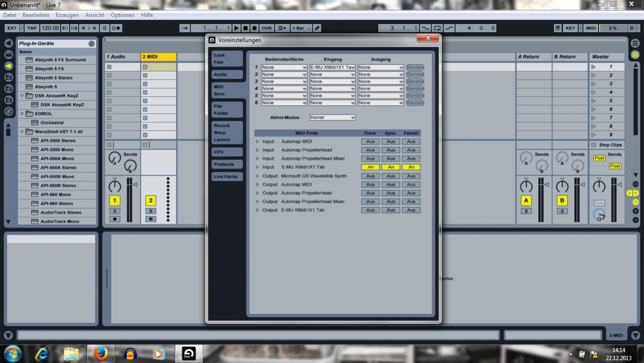Enable Fernst. for Output Automap Propellerhead Mixer
This screenshot has height=363, width=644.
pyautogui.click(x=411, y=202)
